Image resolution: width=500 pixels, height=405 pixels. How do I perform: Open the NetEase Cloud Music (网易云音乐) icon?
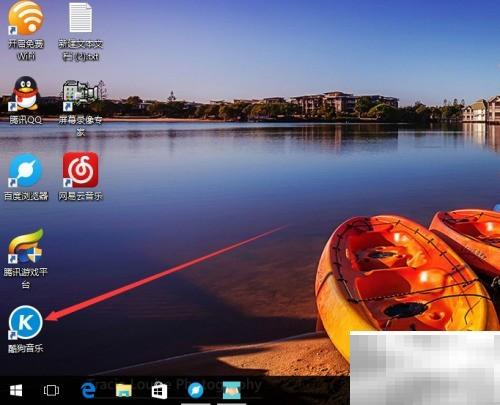coord(81,170)
